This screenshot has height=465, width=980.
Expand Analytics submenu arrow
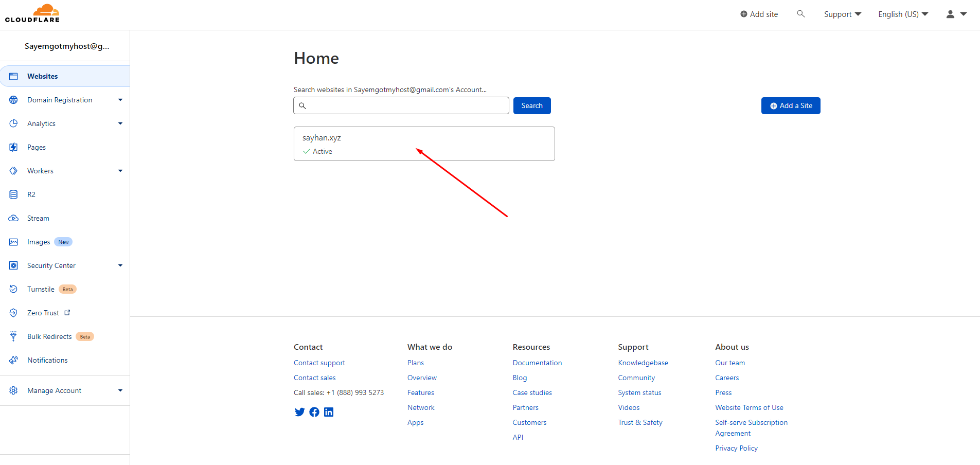[x=120, y=123]
